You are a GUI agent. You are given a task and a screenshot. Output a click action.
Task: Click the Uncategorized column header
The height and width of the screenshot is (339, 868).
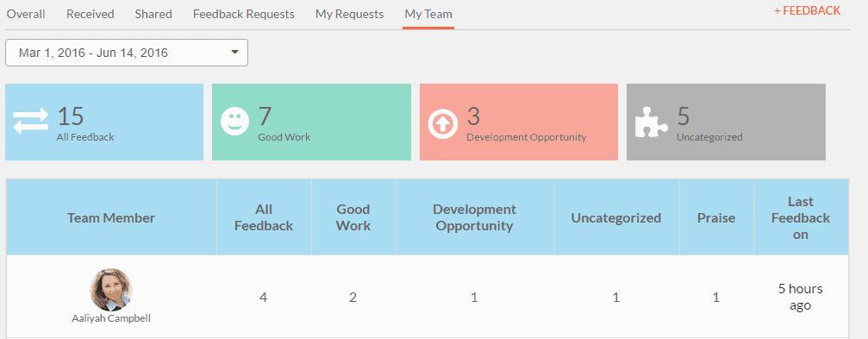point(616,217)
